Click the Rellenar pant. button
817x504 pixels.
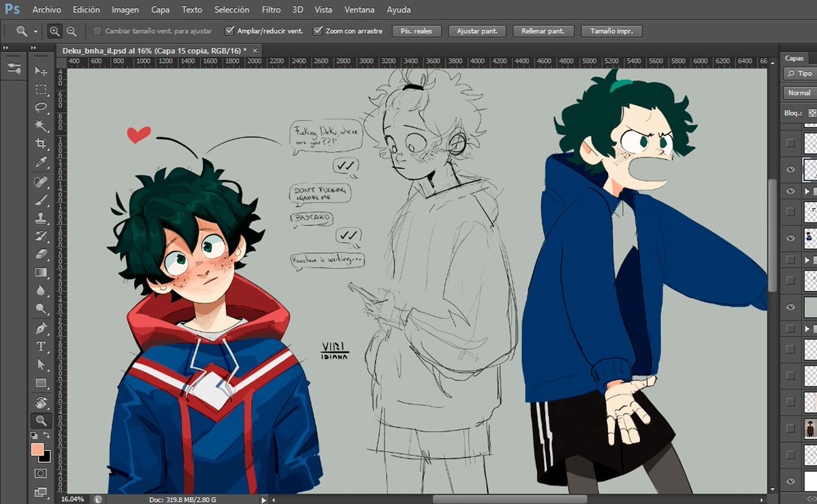click(545, 31)
